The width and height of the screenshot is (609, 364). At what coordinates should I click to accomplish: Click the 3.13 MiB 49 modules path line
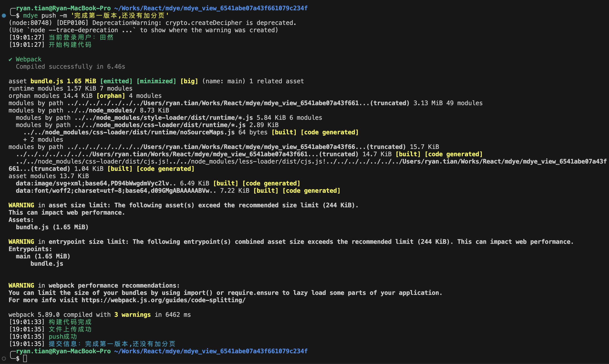(245, 103)
